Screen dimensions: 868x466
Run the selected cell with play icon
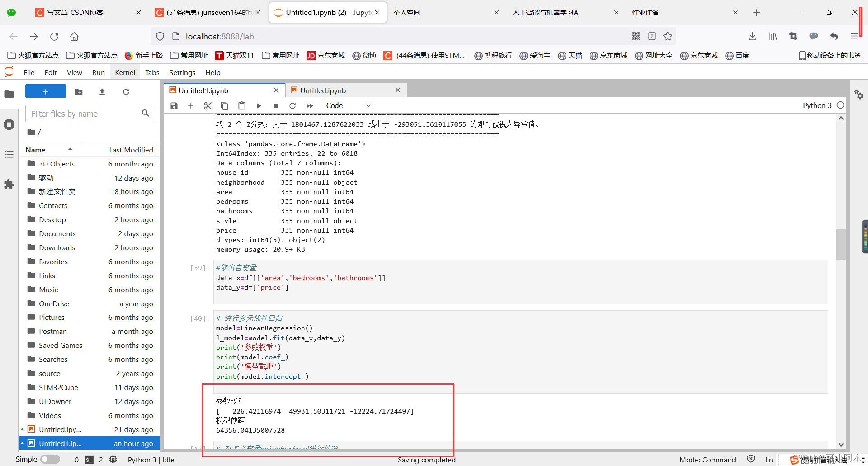(x=259, y=106)
